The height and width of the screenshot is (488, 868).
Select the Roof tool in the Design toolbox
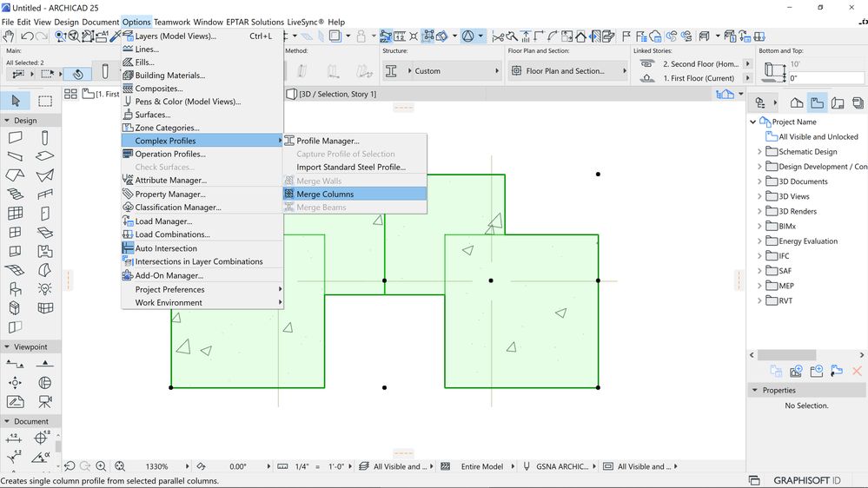pos(15,175)
